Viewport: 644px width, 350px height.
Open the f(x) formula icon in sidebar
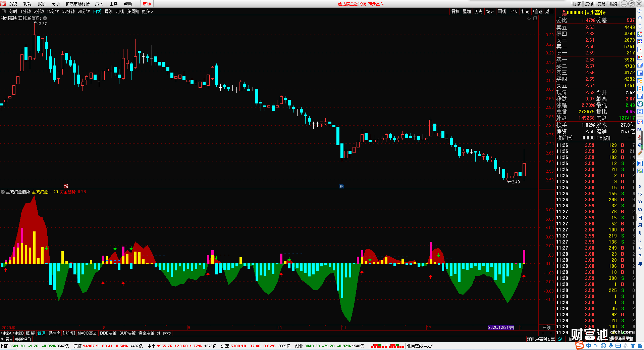coord(640,104)
